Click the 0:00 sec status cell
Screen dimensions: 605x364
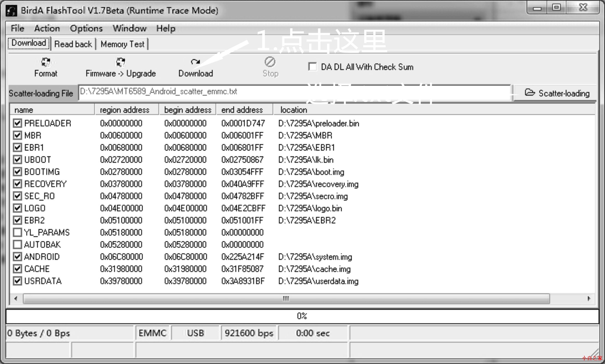pyautogui.click(x=313, y=333)
